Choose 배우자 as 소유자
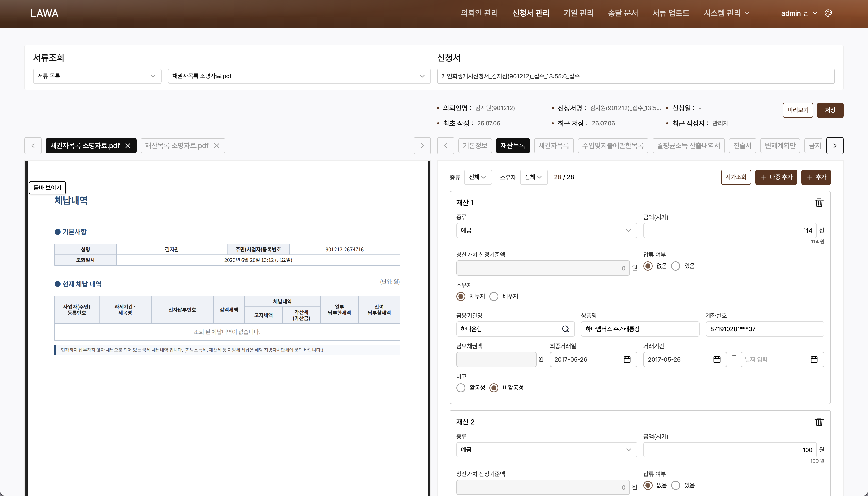This screenshot has height=496, width=868. [x=494, y=296]
